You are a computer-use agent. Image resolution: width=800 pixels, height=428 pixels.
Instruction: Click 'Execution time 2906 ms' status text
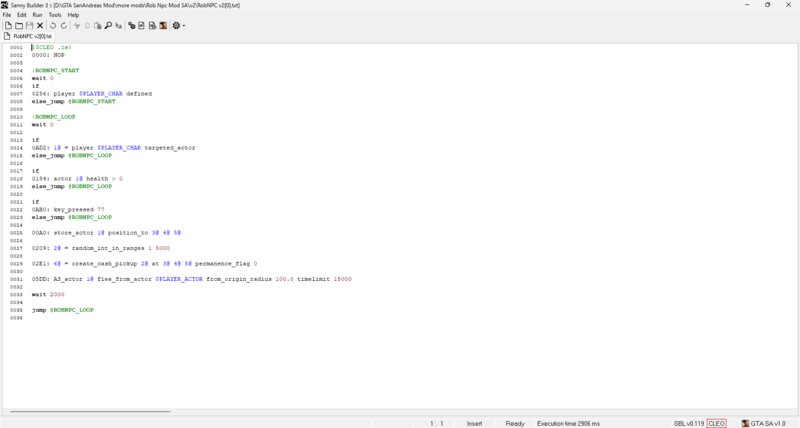(568, 423)
